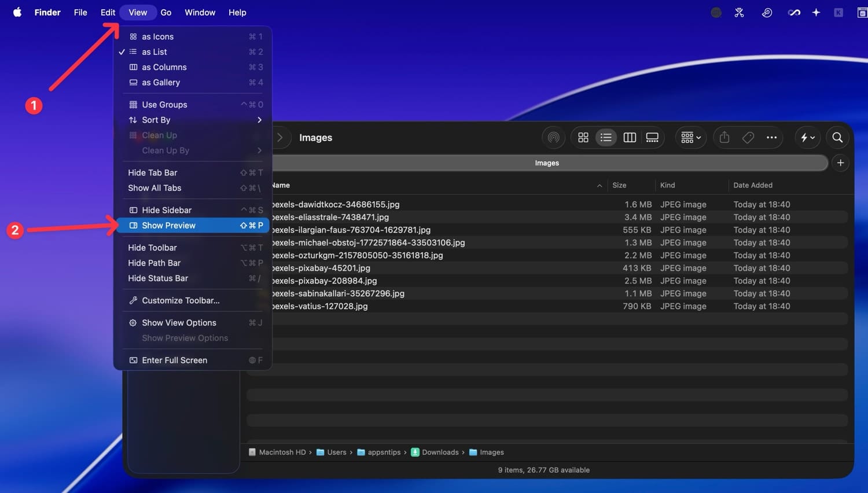The width and height of the screenshot is (868, 493).
Task: Open the More actions ellipsis menu
Action: click(x=771, y=138)
